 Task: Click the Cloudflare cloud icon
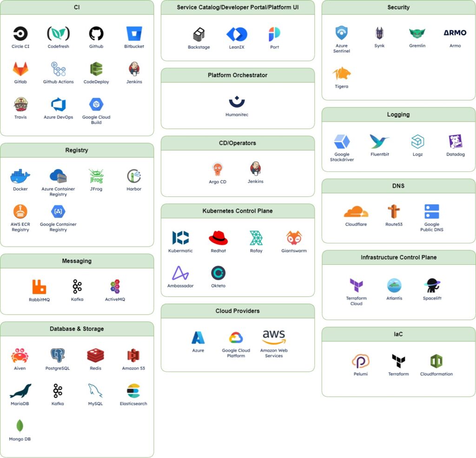click(x=356, y=212)
